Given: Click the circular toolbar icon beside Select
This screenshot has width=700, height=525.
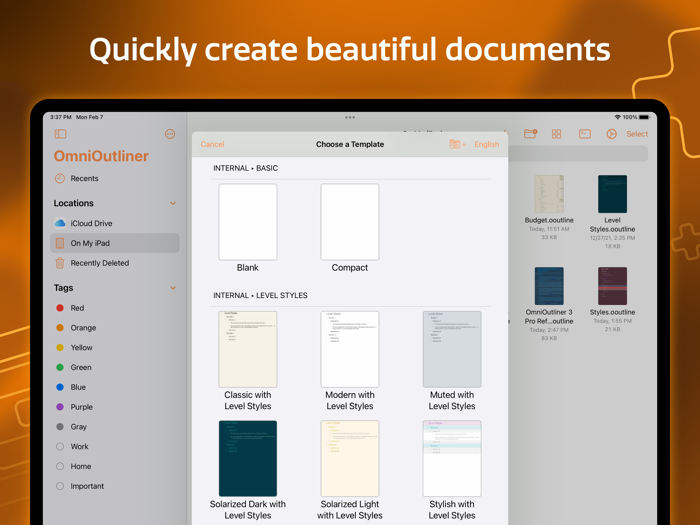Looking at the screenshot, I should click(x=612, y=134).
